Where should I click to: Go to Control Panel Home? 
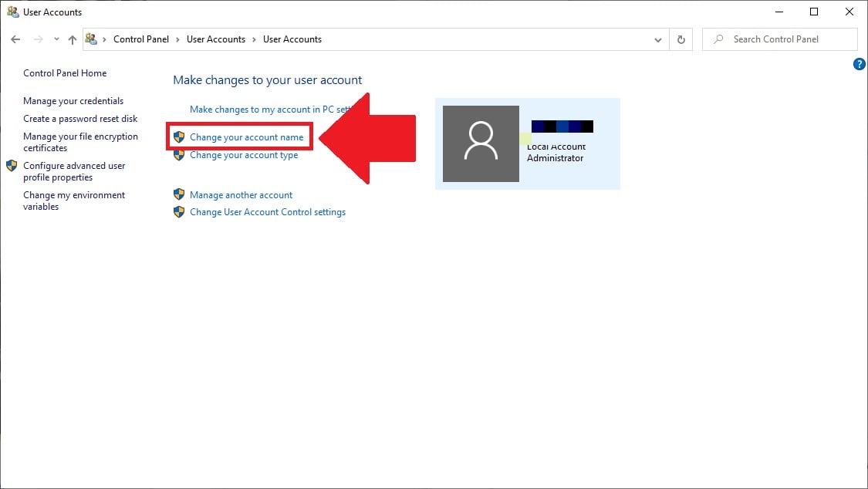click(65, 73)
